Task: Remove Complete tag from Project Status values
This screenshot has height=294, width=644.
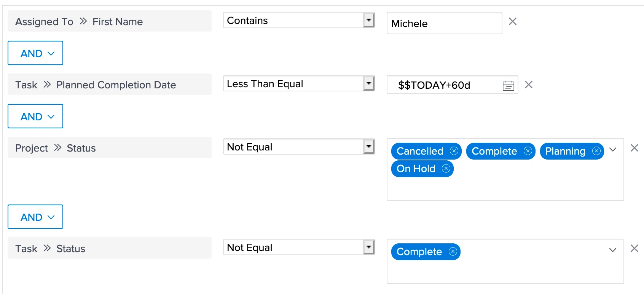Action: click(528, 151)
